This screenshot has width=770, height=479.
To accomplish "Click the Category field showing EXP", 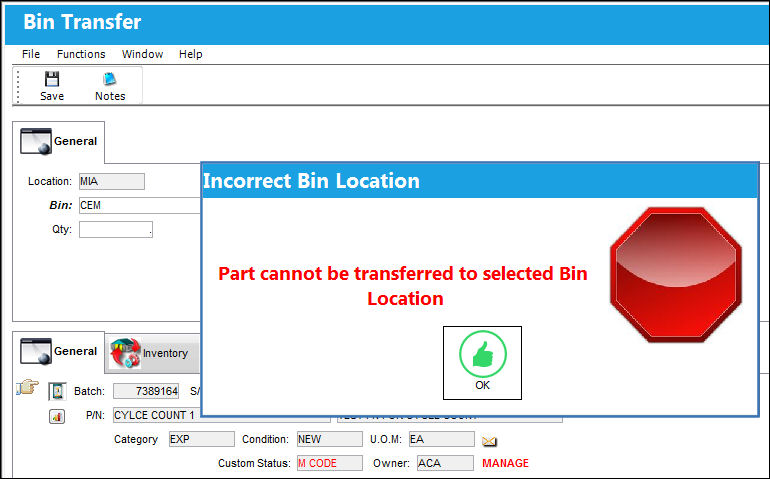I will click(201, 439).
